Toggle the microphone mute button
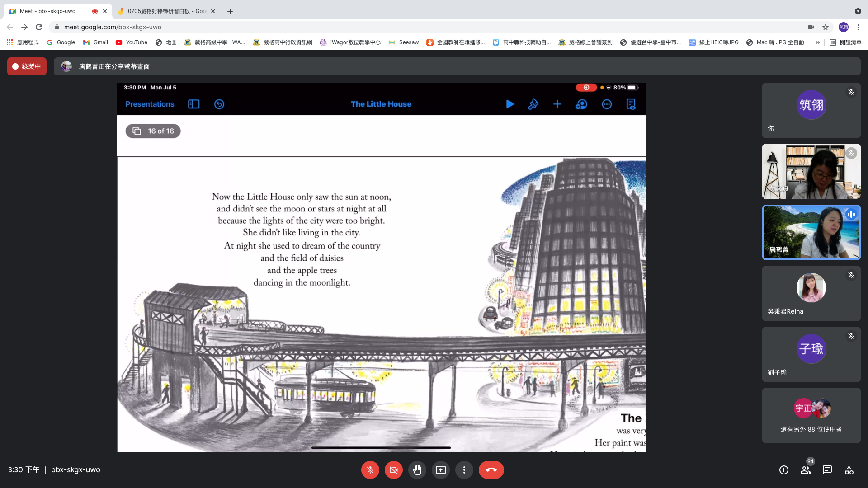This screenshot has height=488, width=868. [370, 470]
